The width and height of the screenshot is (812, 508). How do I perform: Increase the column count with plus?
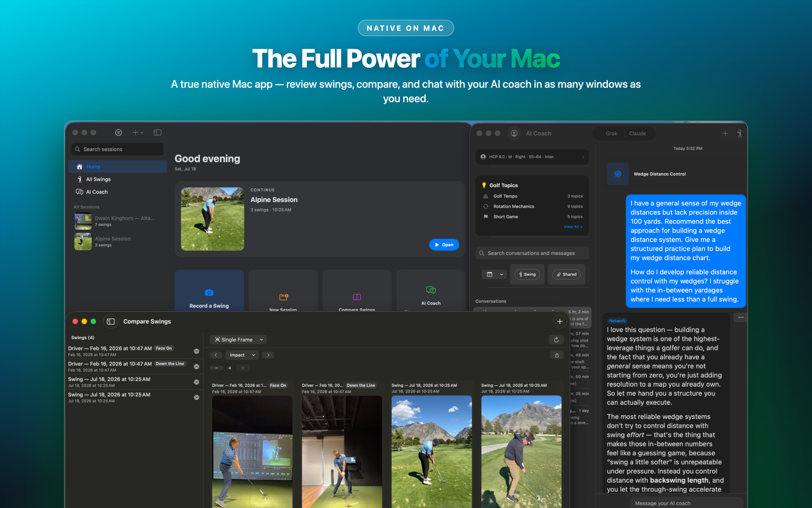[x=242, y=368]
